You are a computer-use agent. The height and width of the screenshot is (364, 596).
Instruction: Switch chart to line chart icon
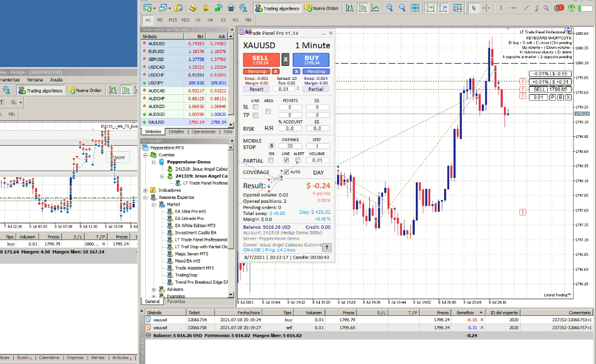376,8
